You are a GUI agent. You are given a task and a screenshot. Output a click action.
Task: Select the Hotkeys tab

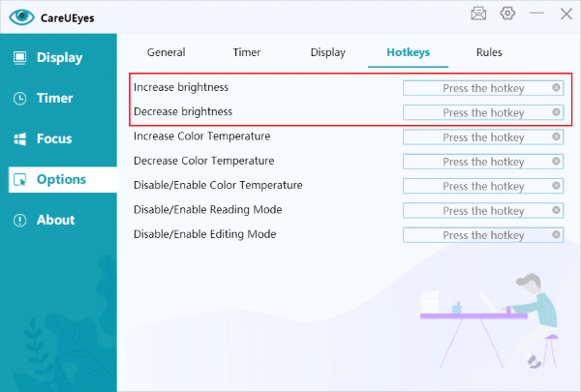pyautogui.click(x=408, y=52)
